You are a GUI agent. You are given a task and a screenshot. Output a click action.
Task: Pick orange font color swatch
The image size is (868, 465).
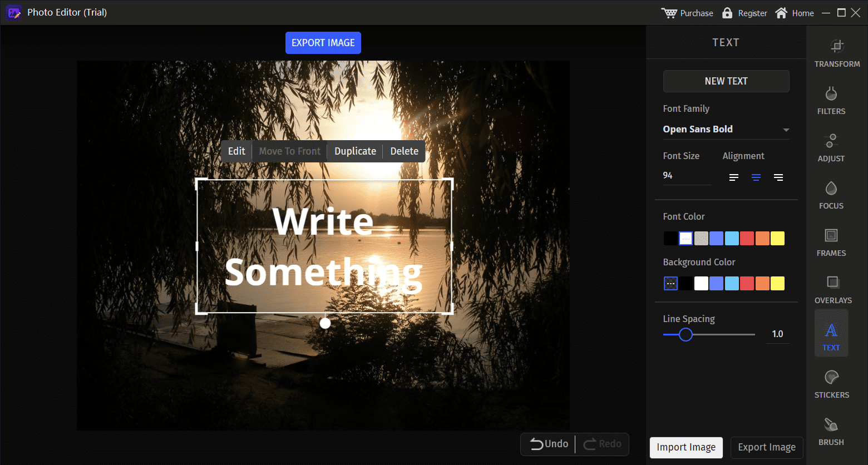tap(762, 239)
